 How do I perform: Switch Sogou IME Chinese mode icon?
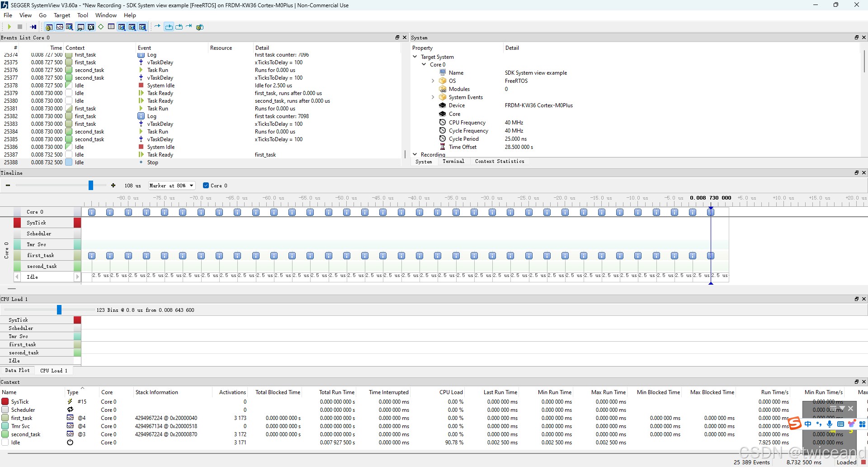pyautogui.click(x=808, y=424)
